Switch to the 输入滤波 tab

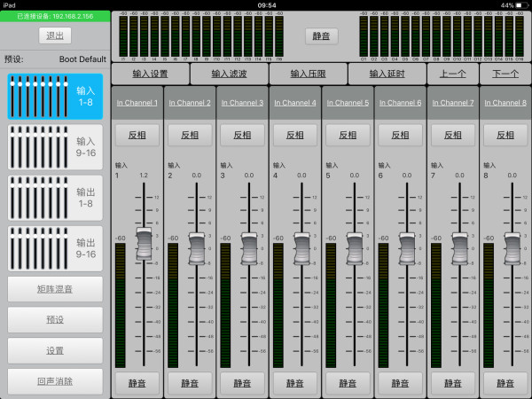(x=230, y=74)
